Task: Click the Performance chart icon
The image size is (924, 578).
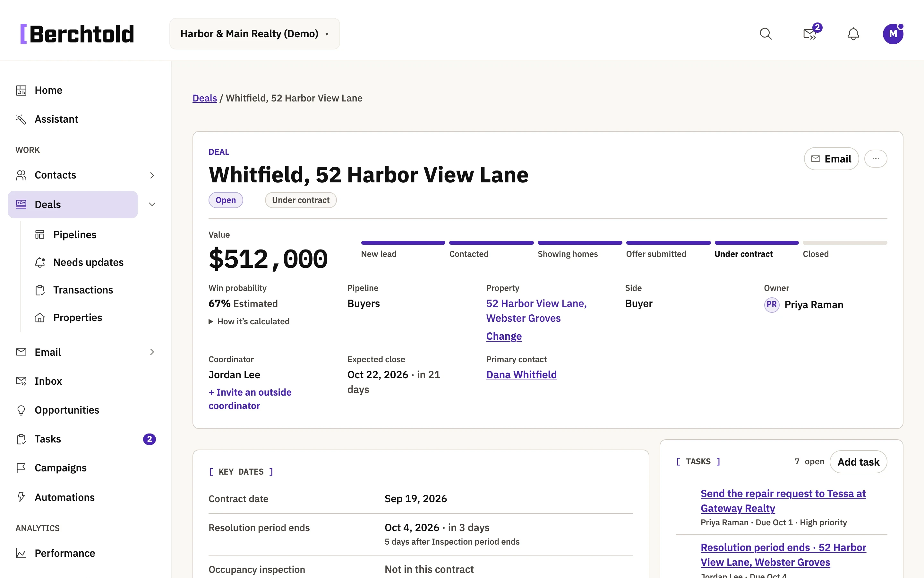Action: coord(21,553)
